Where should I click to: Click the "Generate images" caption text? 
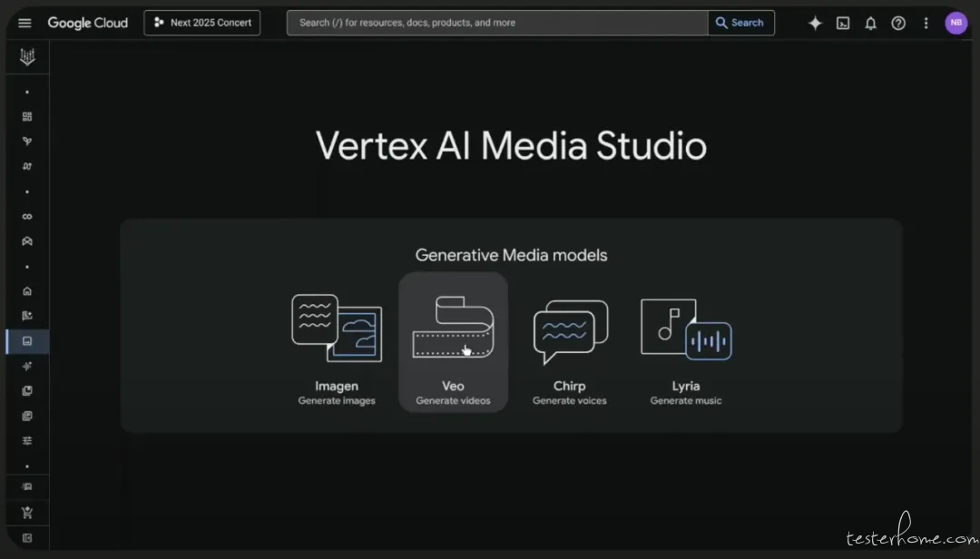[x=337, y=401]
